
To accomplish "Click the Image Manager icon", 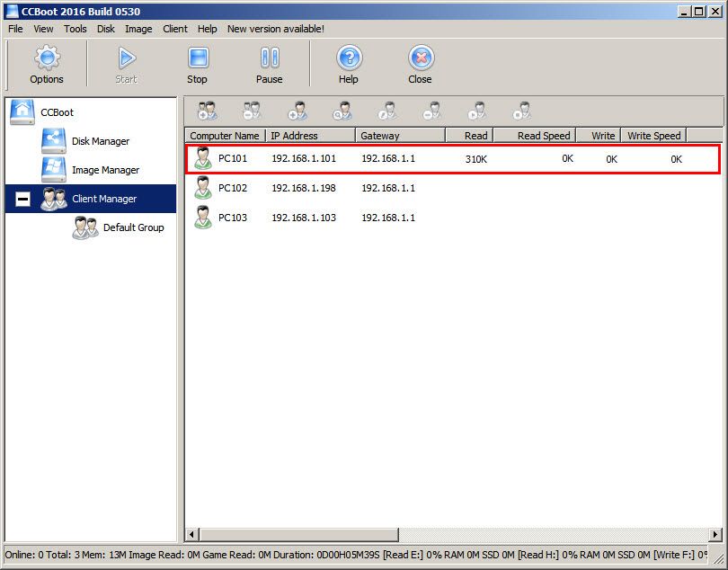I will tap(53, 170).
